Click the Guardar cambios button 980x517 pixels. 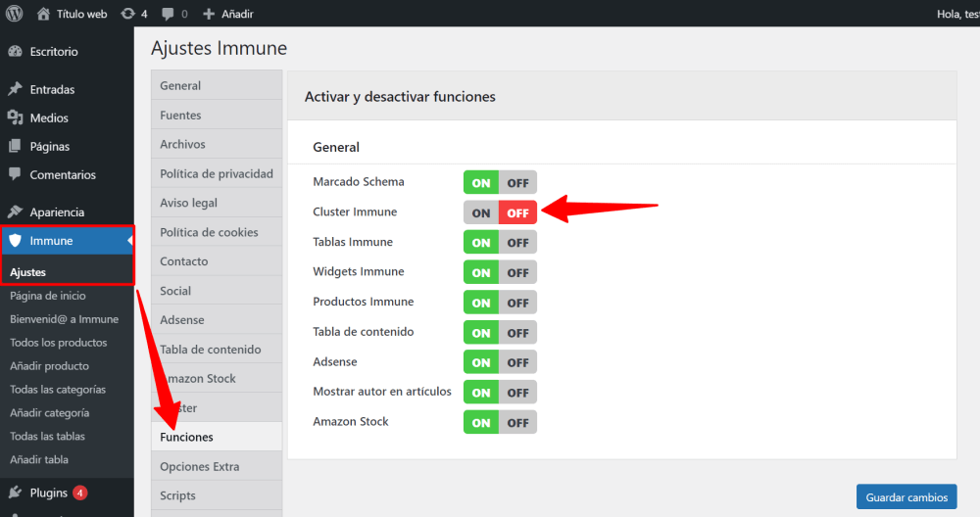[906, 496]
